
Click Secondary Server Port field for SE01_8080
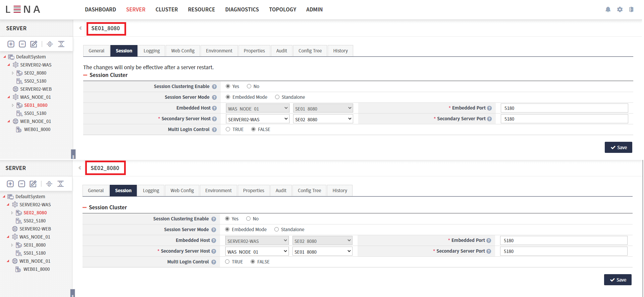pos(564,119)
